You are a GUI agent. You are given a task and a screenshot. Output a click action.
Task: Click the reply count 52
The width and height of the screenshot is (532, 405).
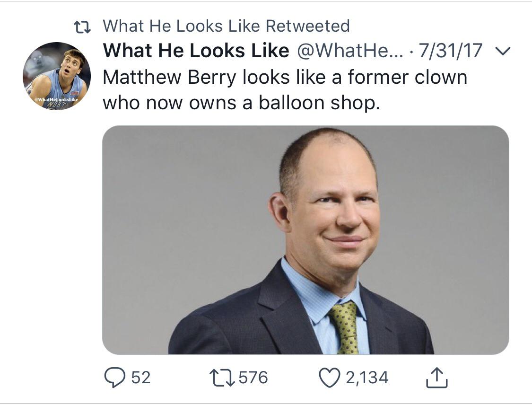click(x=140, y=377)
